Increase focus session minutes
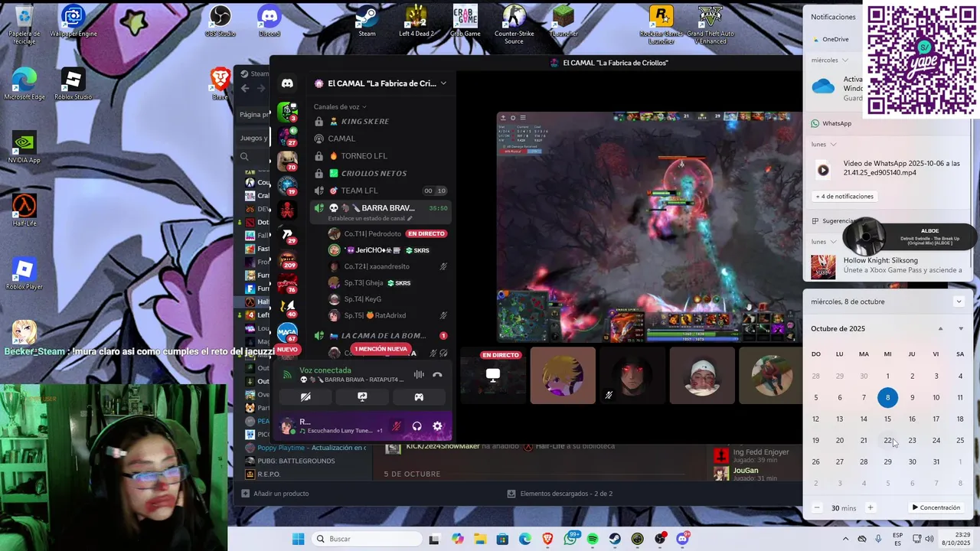The image size is (980, 551). click(870, 507)
